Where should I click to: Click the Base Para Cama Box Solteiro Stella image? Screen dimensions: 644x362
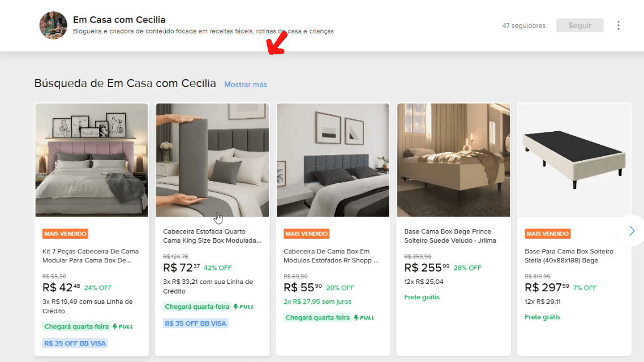point(574,160)
